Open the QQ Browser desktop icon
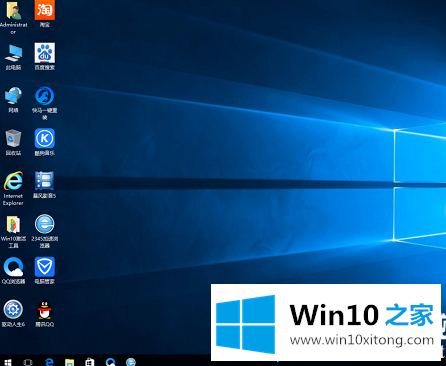The height and width of the screenshot is (366, 446). [x=13, y=267]
